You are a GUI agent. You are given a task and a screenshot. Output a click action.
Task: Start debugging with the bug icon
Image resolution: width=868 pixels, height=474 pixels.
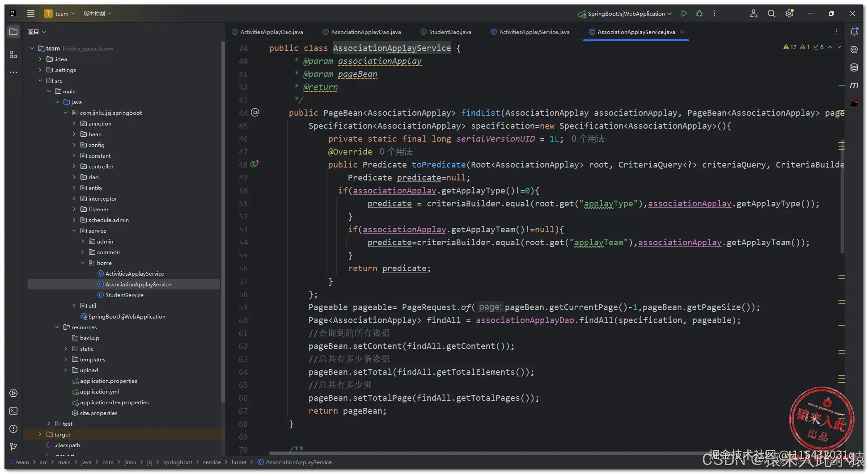pyautogui.click(x=699, y=13)
